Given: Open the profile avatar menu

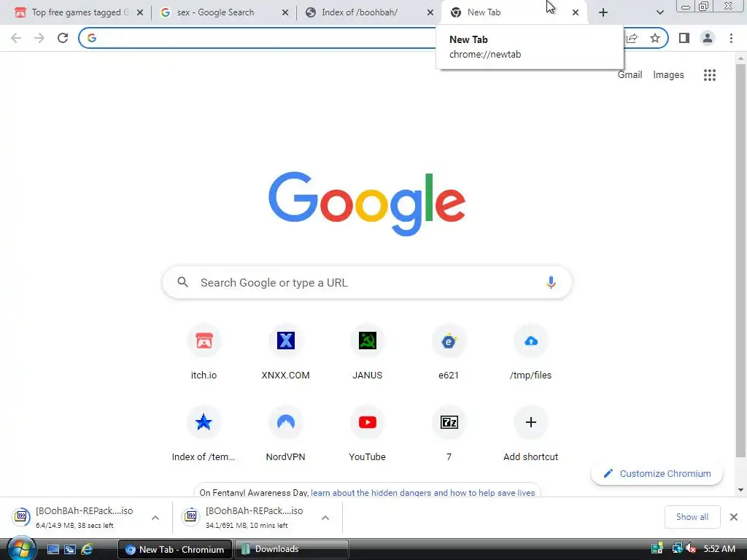Looking at the screenshot, I should click(708, 38).
